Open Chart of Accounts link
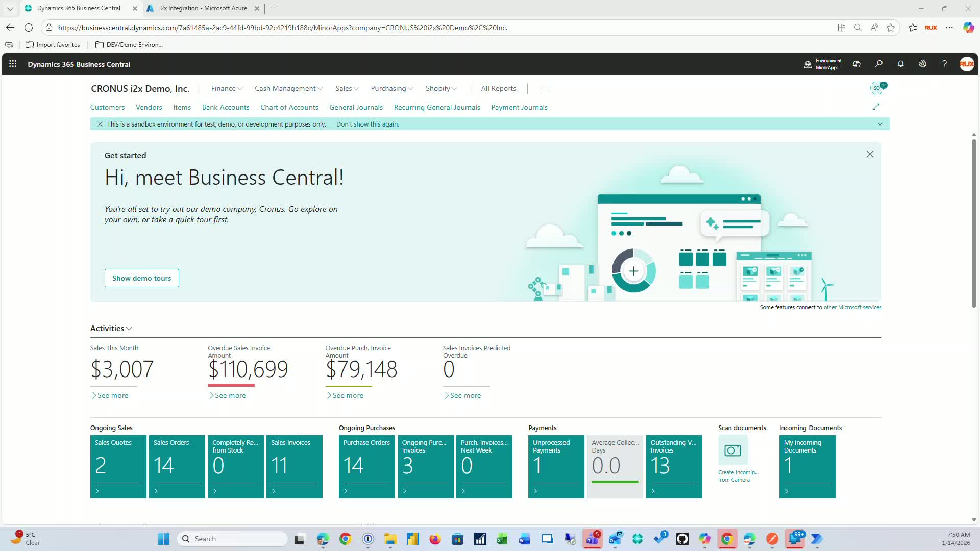The image size is (980, 551). (289, 107)
